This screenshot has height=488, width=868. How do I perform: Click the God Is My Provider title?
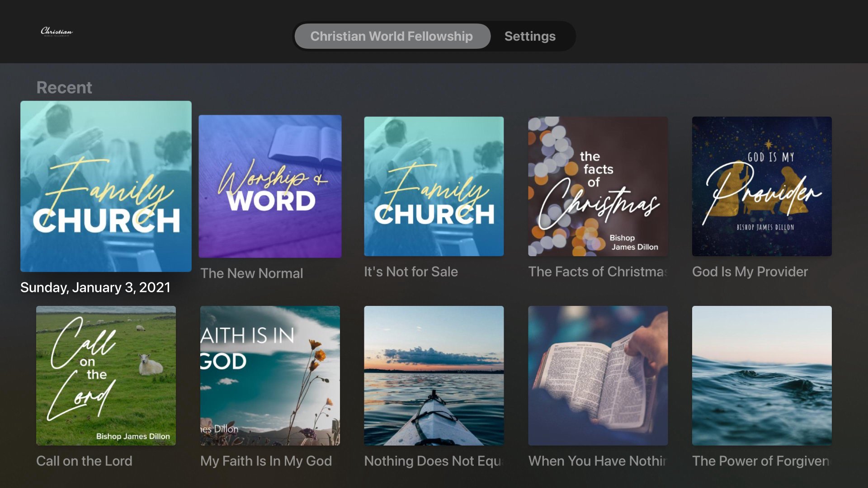coord(750,272)
